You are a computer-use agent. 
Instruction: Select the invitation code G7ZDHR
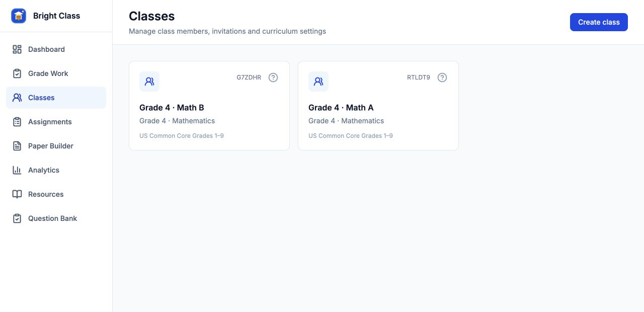249,77
